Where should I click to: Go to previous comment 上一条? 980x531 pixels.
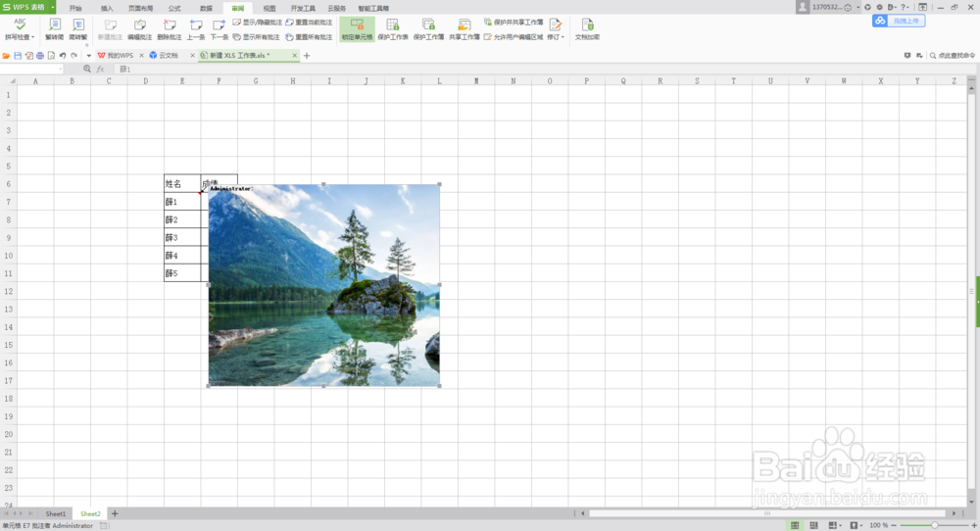(196, 29)
